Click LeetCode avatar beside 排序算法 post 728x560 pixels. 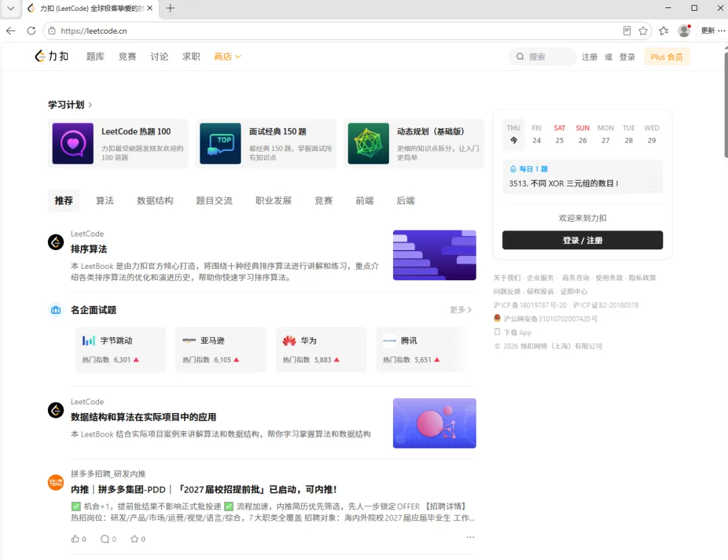click(x=56, y=242)
